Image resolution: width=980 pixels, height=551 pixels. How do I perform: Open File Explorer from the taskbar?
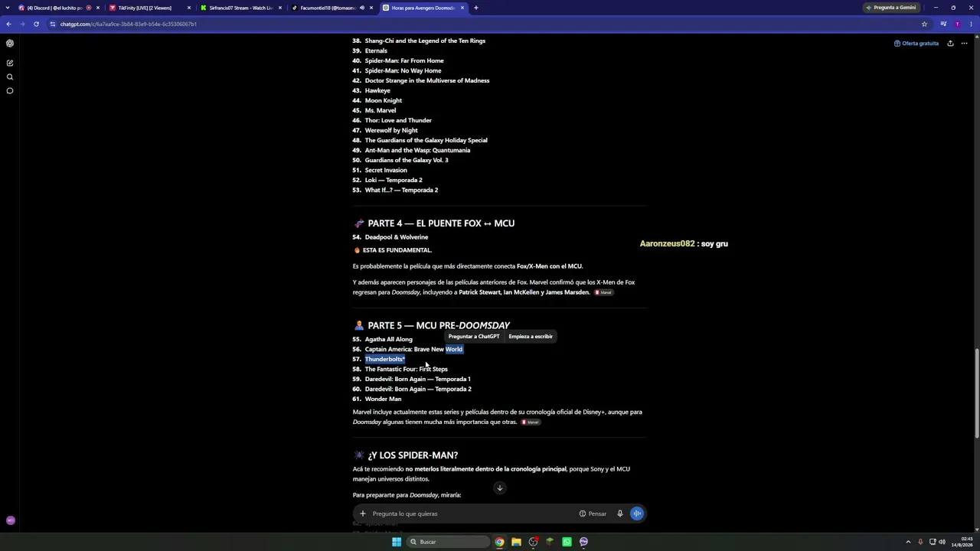click(x=516, y=542)
